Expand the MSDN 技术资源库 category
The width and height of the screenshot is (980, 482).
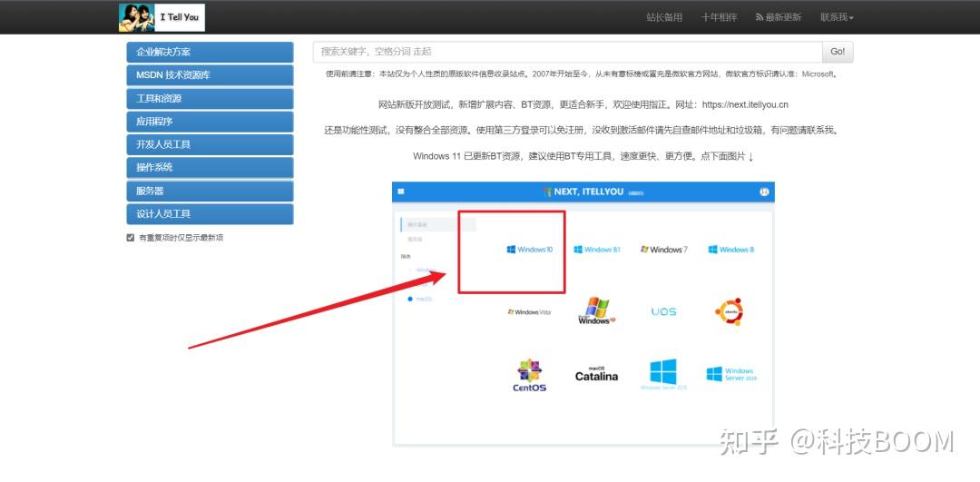tap(210, 75)
